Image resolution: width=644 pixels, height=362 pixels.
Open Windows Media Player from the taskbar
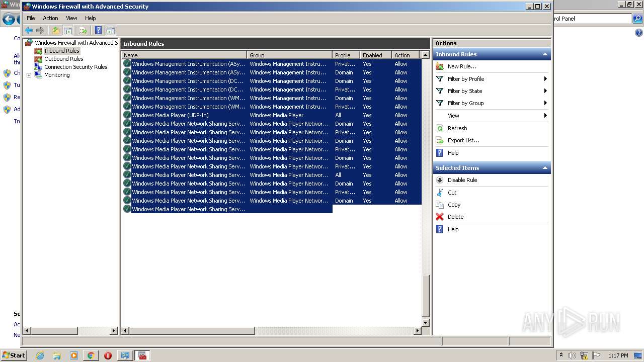pyautogui.click(x=74, y=355)
